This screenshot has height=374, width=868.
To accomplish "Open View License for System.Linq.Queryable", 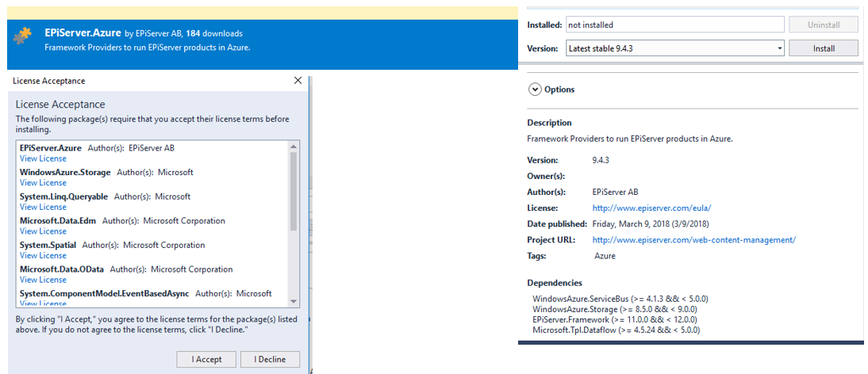I will (x=43, y=207).
